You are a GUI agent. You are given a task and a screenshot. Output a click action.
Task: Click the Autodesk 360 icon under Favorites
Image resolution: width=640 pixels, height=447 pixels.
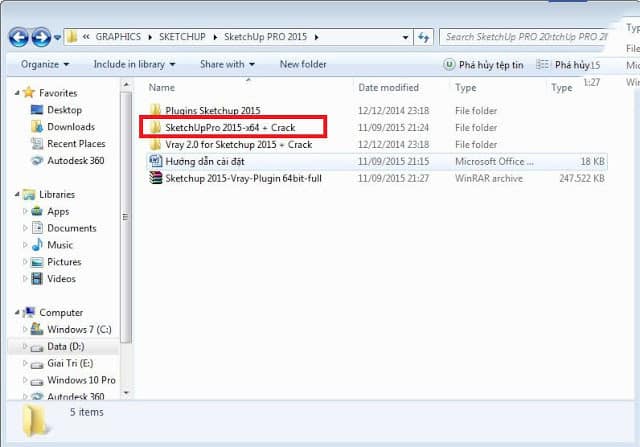pyautogui.click(x=35, y=160)
